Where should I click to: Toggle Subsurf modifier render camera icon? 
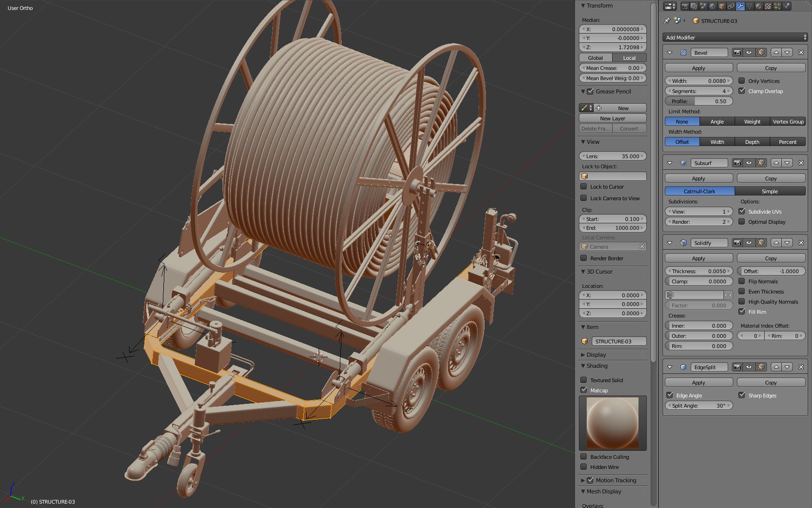737,163
